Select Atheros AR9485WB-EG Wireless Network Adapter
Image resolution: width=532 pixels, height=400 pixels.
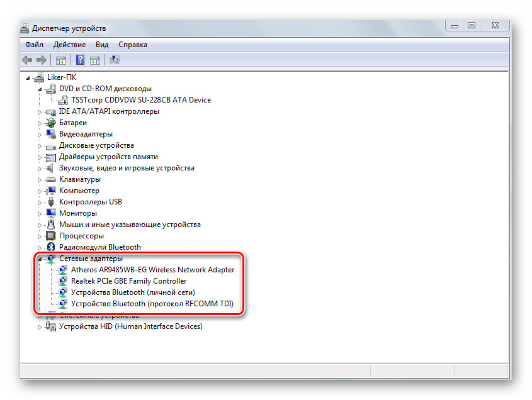[153, 270]
